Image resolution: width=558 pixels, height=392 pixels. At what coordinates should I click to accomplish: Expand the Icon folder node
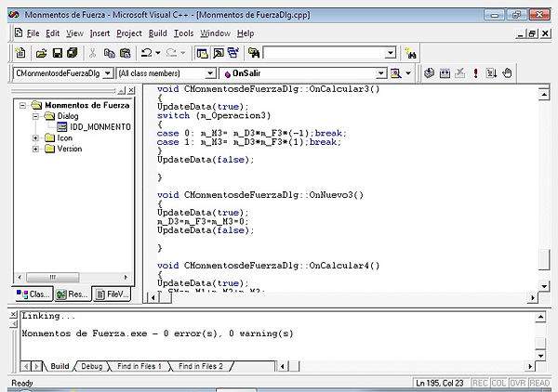(35, 137)
